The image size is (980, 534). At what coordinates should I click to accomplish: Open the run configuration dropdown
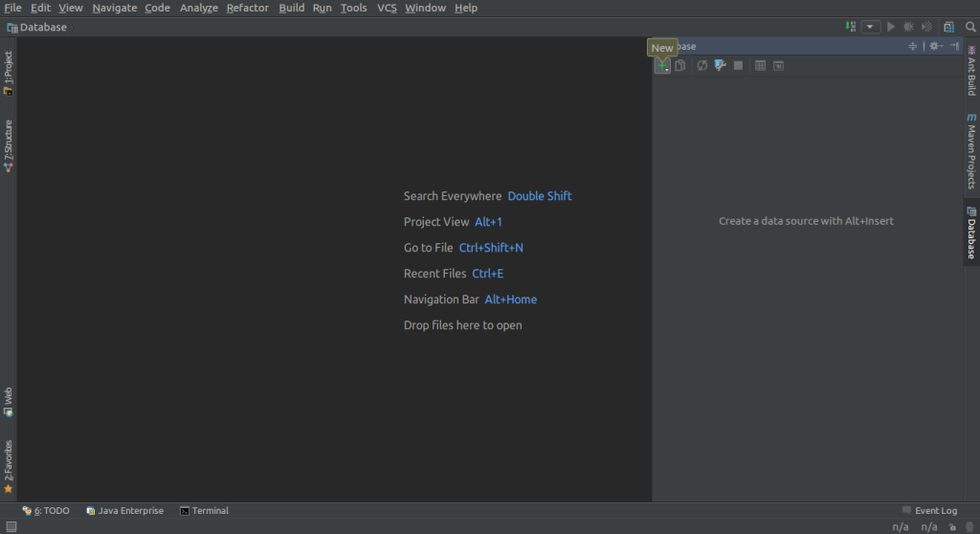871,27
